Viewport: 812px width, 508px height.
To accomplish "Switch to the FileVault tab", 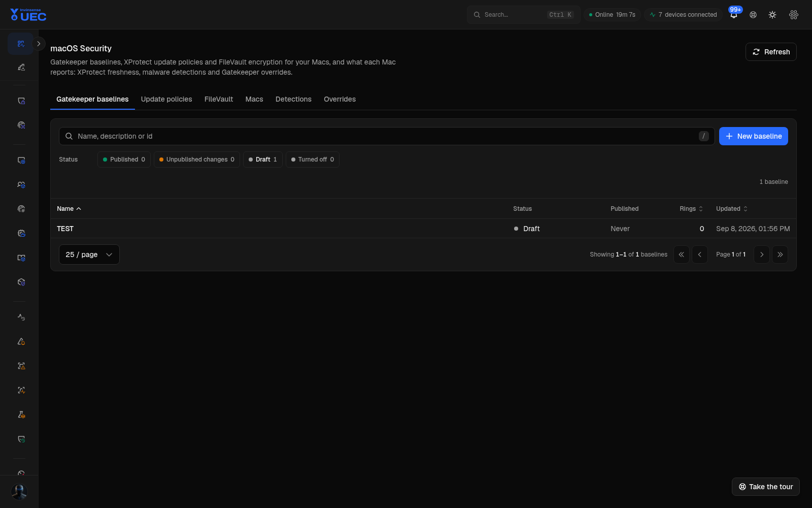I will tap(219, 99).
